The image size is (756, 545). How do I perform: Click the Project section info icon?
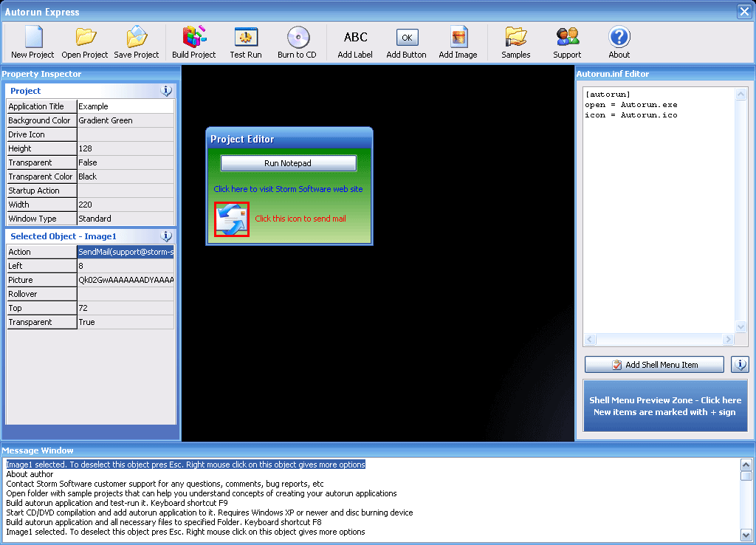pos(166,91)
